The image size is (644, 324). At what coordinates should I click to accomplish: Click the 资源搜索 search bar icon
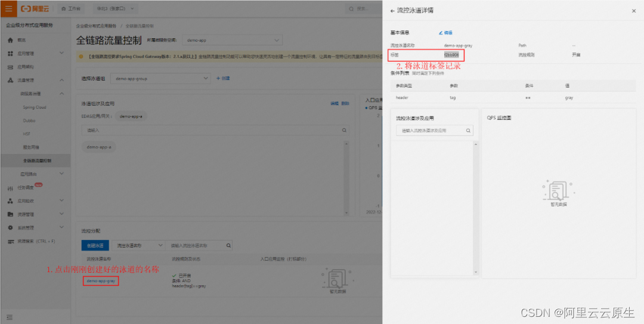pyautogui.click(x=11, y=241)
